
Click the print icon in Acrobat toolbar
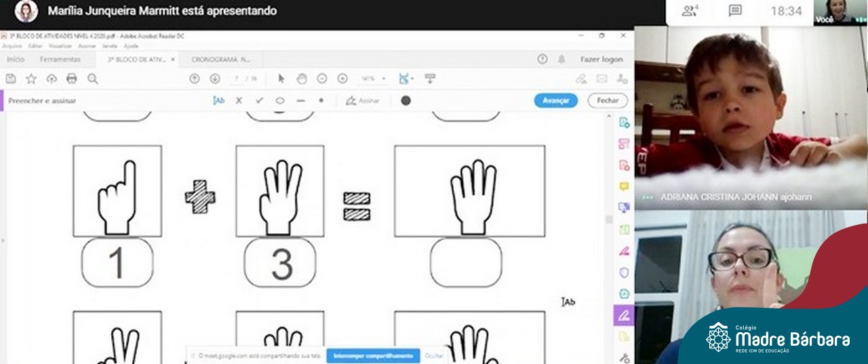pos(72,79)
